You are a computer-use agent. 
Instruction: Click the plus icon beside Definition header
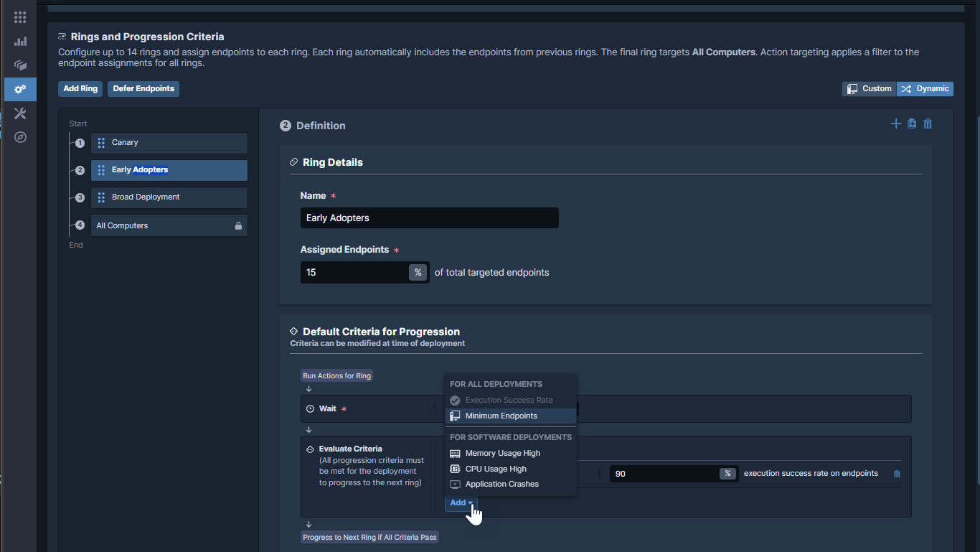point(895,123)
